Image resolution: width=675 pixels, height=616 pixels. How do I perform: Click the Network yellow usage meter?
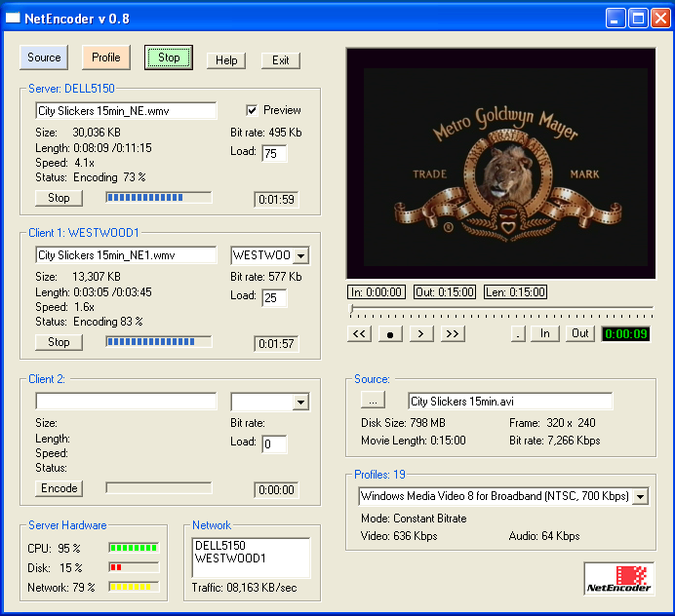[x=134, y=587]
